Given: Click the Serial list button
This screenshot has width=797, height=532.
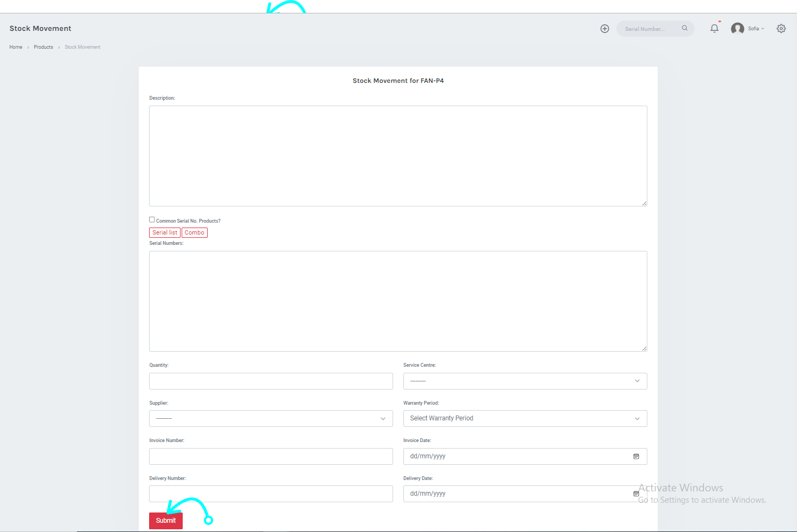Looking at the screenshot, I should tap(165, 232).
